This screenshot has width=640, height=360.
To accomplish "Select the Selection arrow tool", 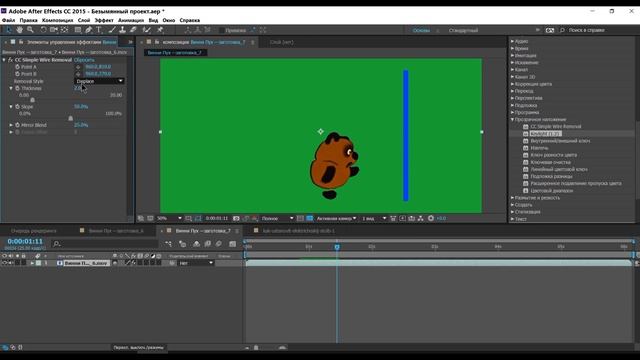I will pos(9,30).
